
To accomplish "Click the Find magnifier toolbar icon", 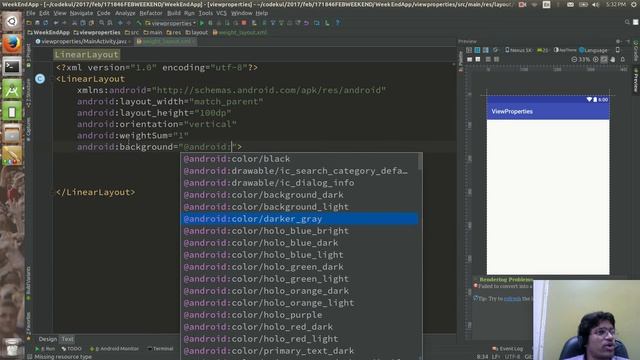I will [102, 23].
